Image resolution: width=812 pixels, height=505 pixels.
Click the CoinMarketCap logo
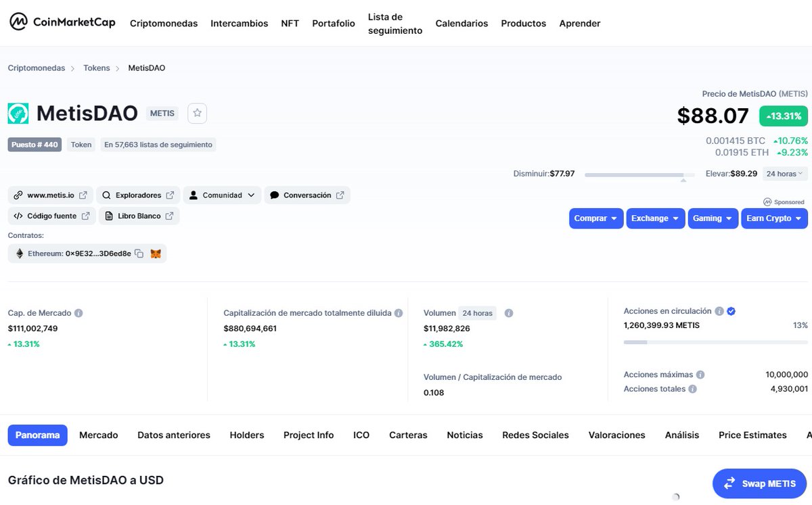click(64, 22)
